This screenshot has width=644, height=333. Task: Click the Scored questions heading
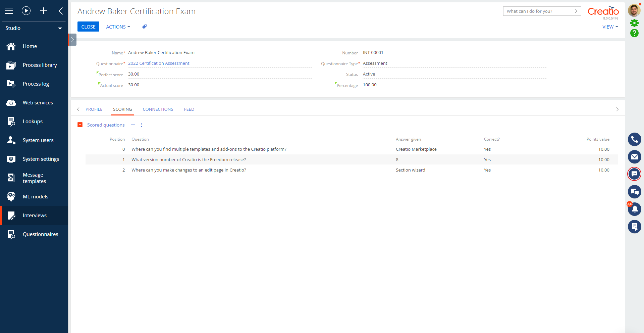[106, 125]
